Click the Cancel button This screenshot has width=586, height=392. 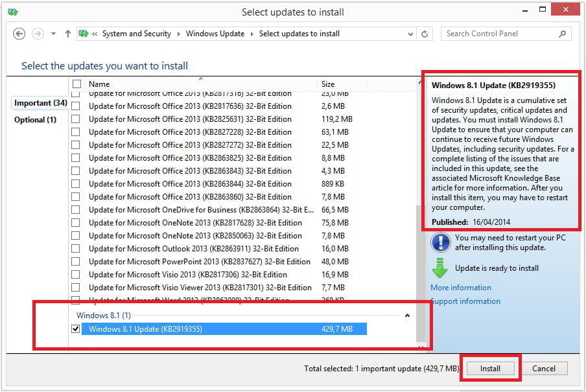543,369
